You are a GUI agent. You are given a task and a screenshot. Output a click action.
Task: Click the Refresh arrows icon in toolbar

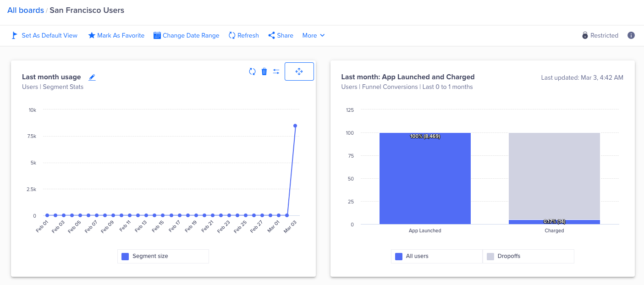click(x=232, y=35)
